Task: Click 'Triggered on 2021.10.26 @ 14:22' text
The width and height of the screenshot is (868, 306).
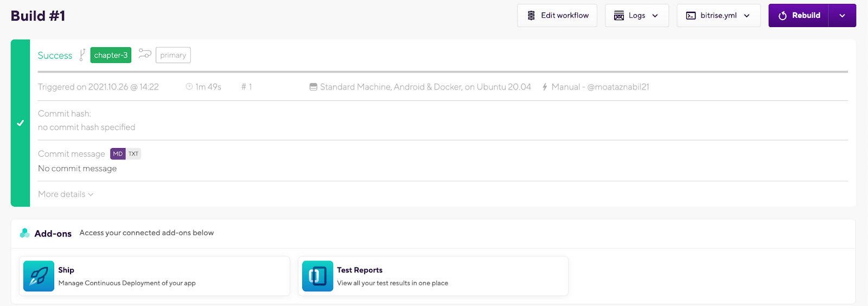Action: (98, 87)
